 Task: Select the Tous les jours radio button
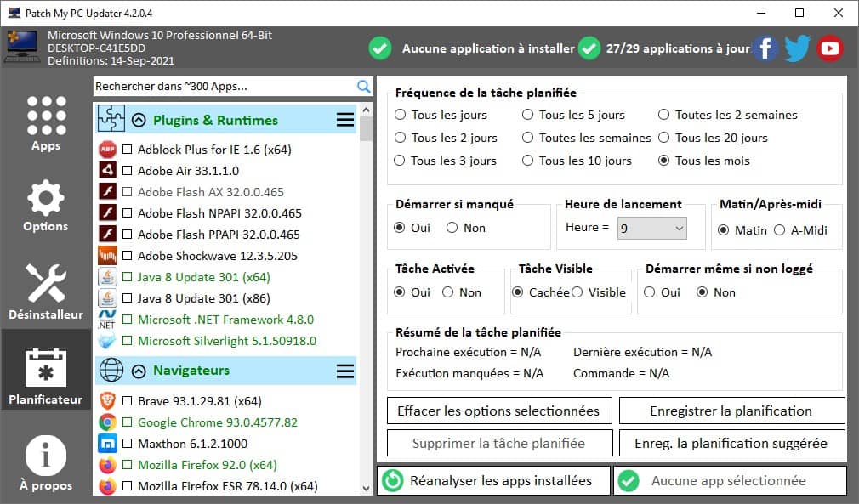401,115
